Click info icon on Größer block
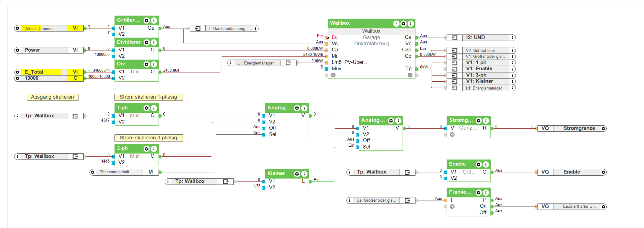Screen dimensions: 644x228 click(154, 21)
